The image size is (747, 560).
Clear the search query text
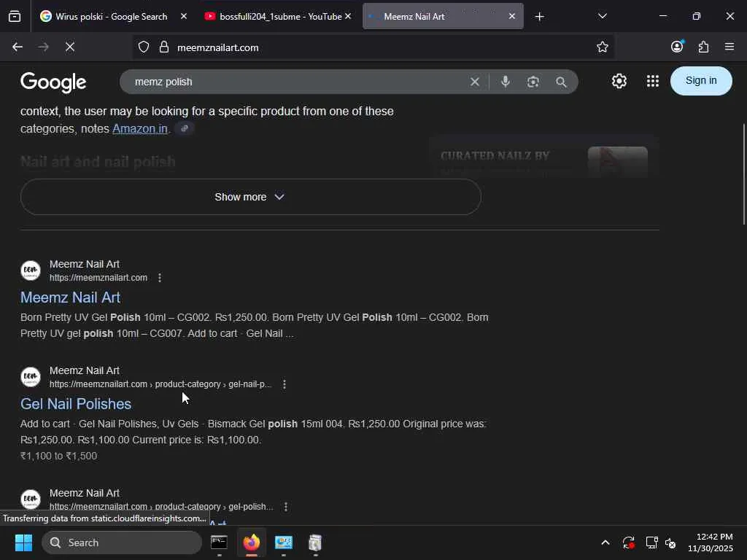(x=474, y=82)
